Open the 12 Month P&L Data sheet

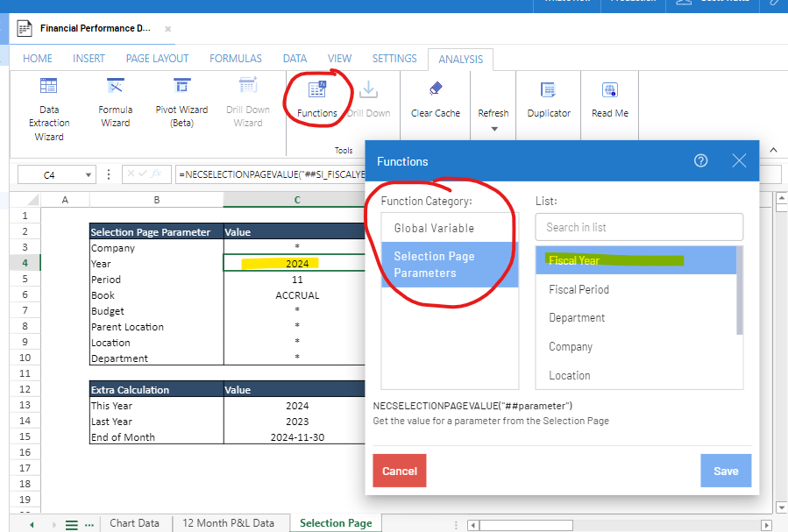(x=231, y=521)
